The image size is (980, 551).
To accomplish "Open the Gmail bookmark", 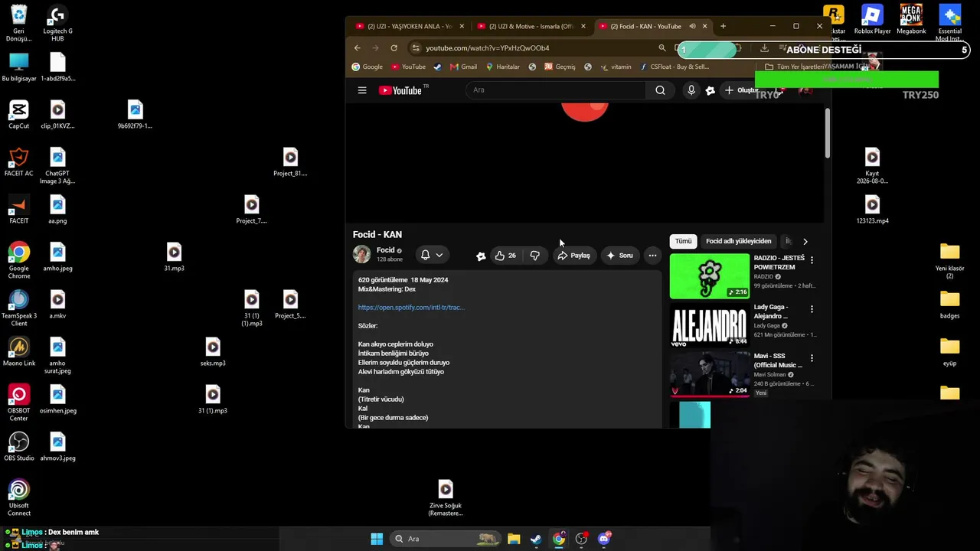I will pos(462,67).
